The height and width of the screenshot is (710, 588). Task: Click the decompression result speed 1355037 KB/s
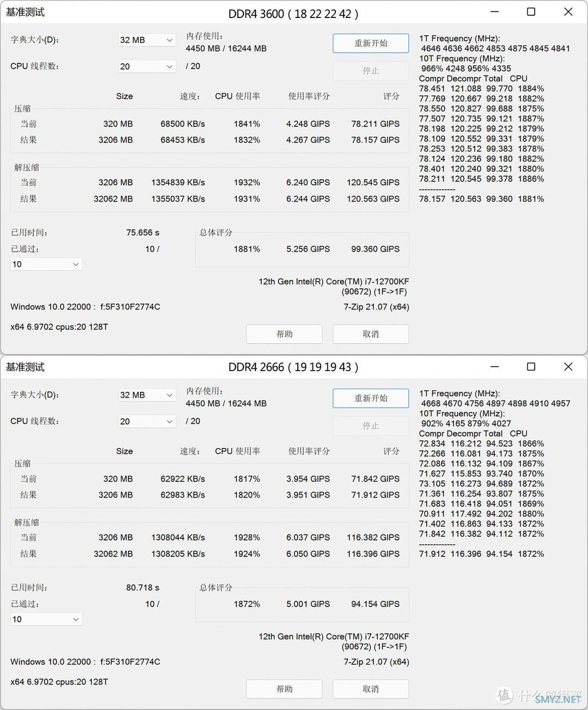pyautogui.click(x=178, y=199)
